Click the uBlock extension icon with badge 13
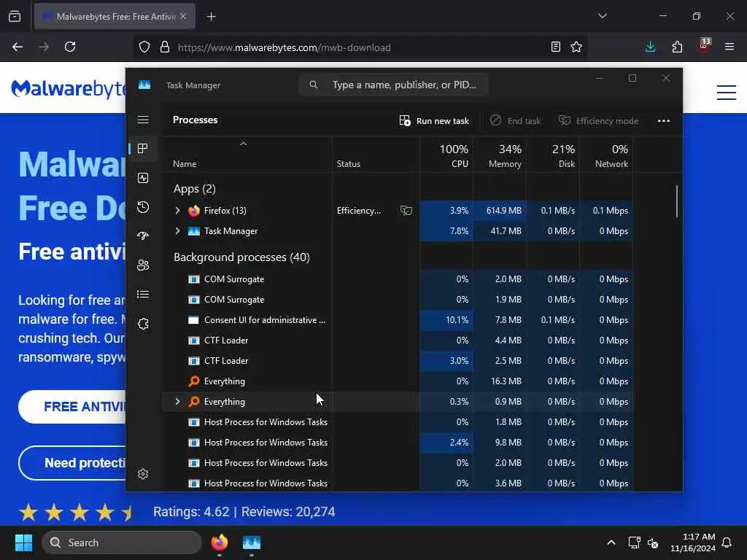The height and width of the screenshot is (560, 747). coord(704,46)
